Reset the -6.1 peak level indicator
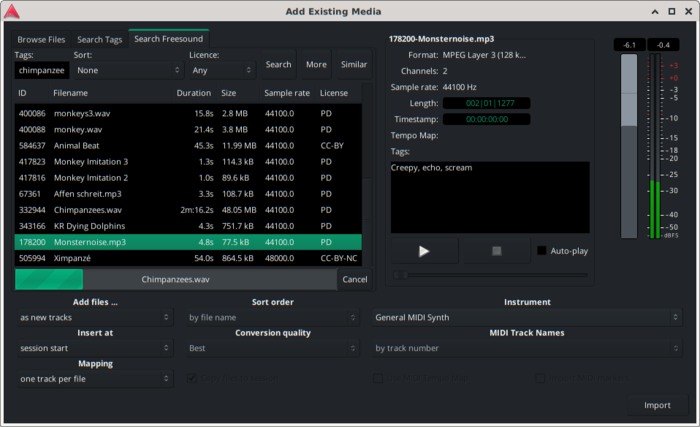700x427 pixels. coord(628,45)
